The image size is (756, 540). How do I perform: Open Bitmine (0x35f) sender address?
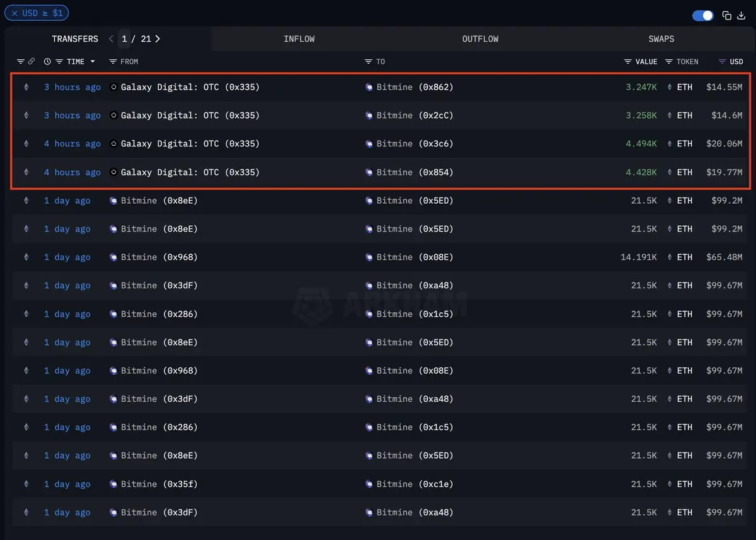pyautogui.click(x=159, y=484)
